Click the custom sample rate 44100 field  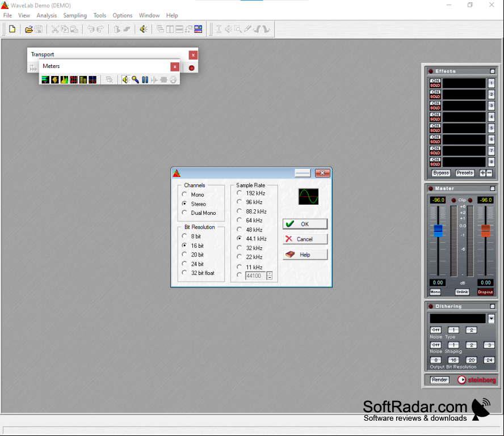coord(255,276)
